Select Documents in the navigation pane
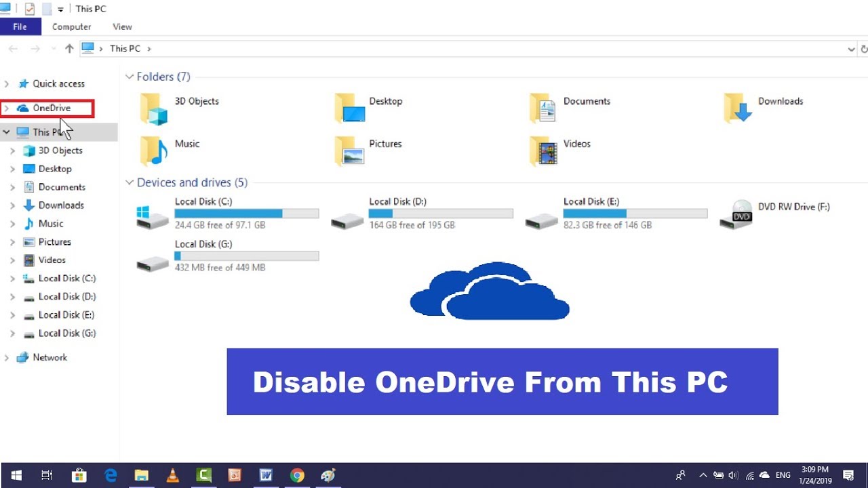868x488 pixels. pos(54,187)
